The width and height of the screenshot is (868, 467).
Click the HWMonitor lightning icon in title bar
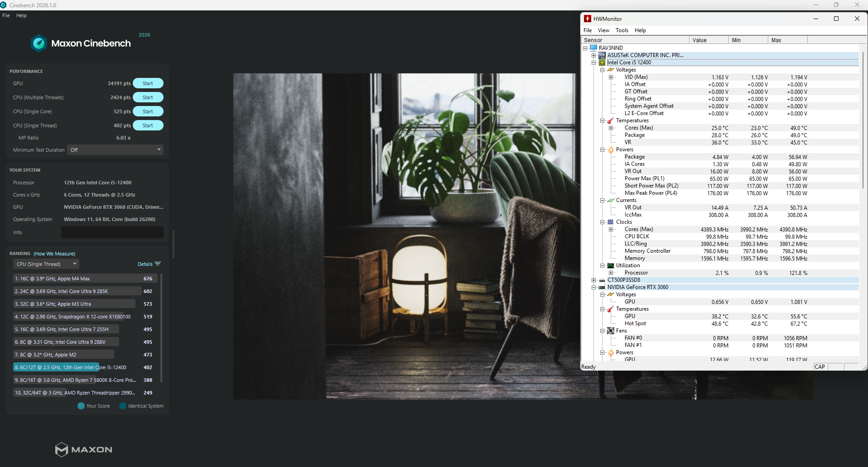588,19
